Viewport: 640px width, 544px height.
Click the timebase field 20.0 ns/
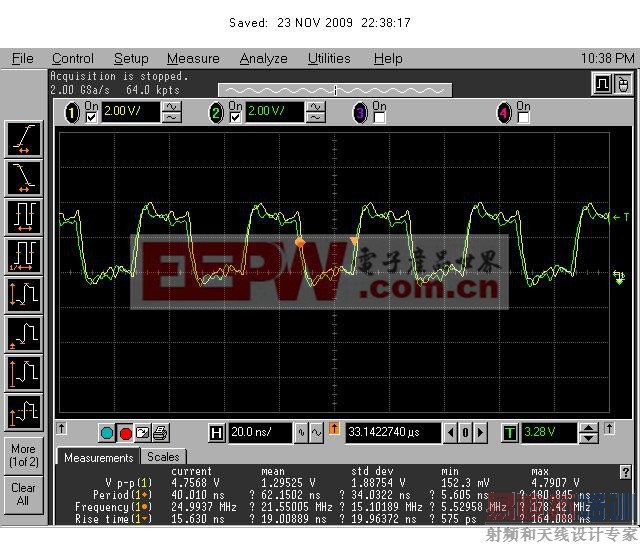260,433
